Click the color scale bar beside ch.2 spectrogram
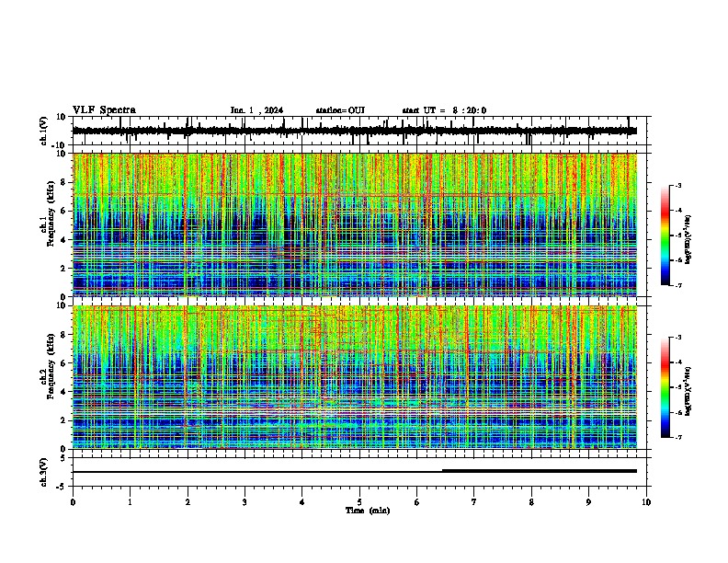Image resolution: width=728 pixels, height=563 pixels. pyautogui.click(x=665, y=387)
